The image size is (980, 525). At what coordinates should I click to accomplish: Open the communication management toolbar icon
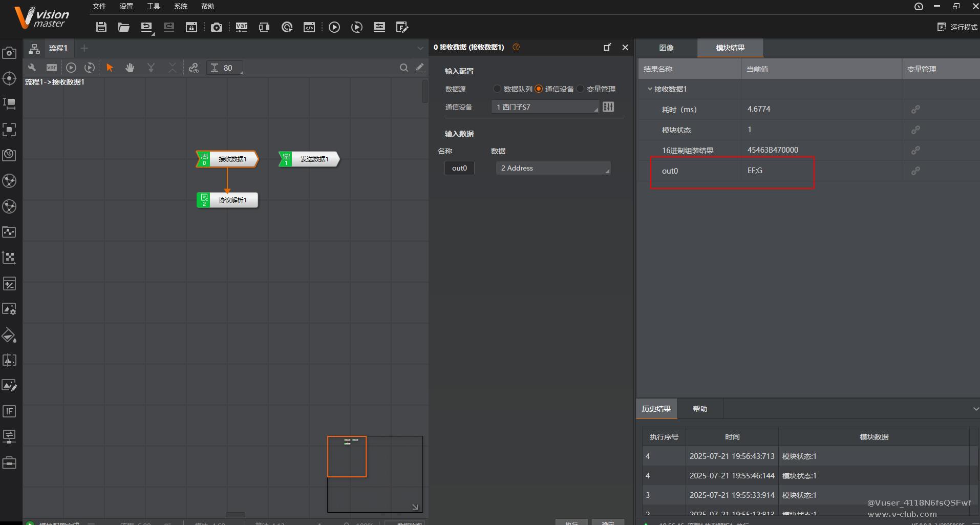point(264,27)
